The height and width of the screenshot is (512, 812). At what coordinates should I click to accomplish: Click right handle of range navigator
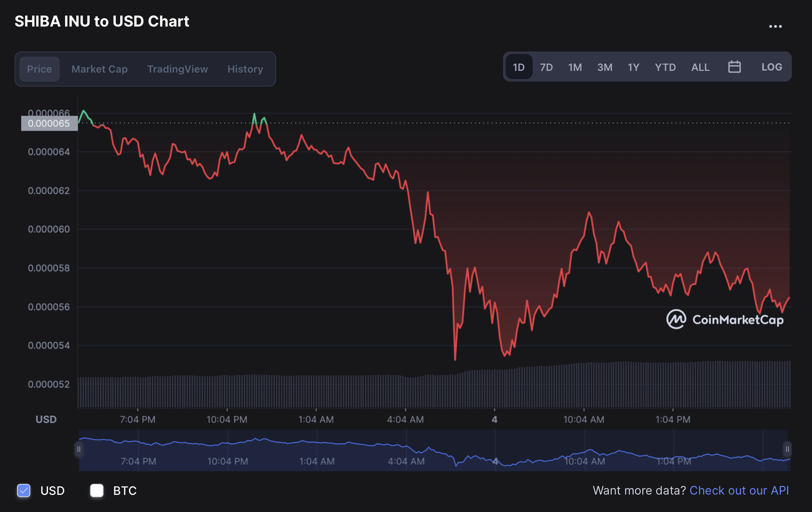coord(787,449)
